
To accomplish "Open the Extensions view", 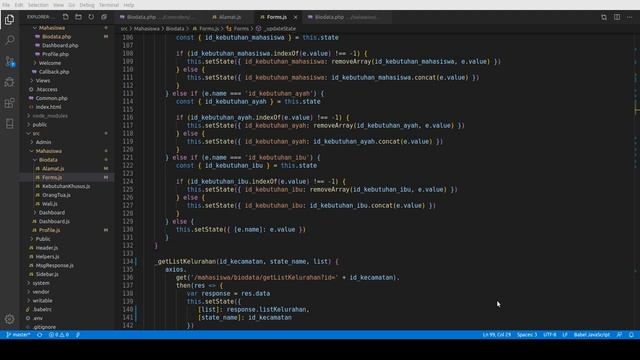I will (x=9, y=103).
